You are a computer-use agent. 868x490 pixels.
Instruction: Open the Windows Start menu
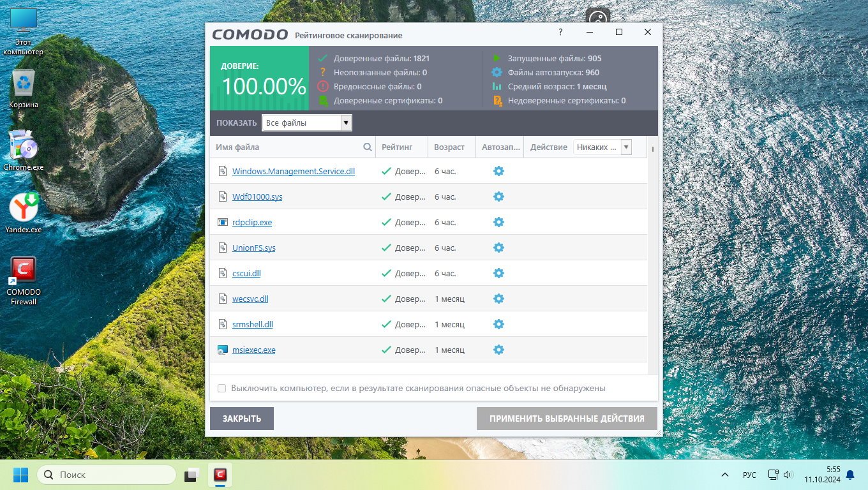pyautogui.click(x=20, y=475)
